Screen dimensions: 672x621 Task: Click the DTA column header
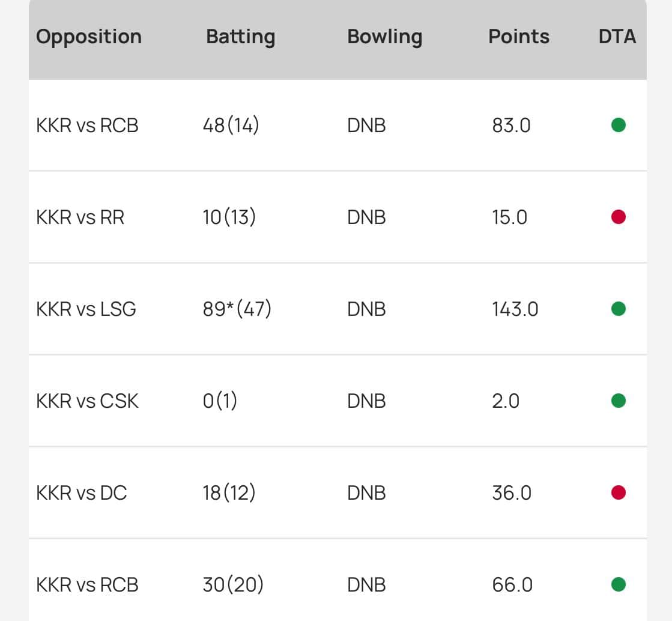click(617, 37)
